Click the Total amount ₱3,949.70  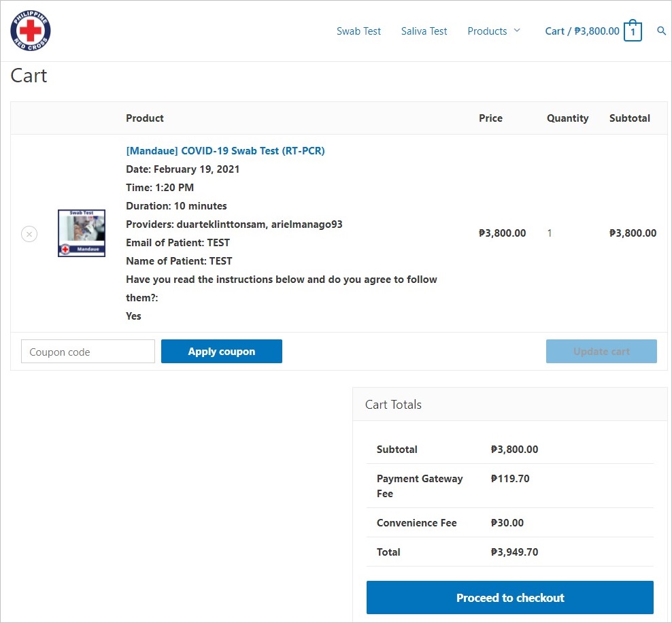[514, 552]
